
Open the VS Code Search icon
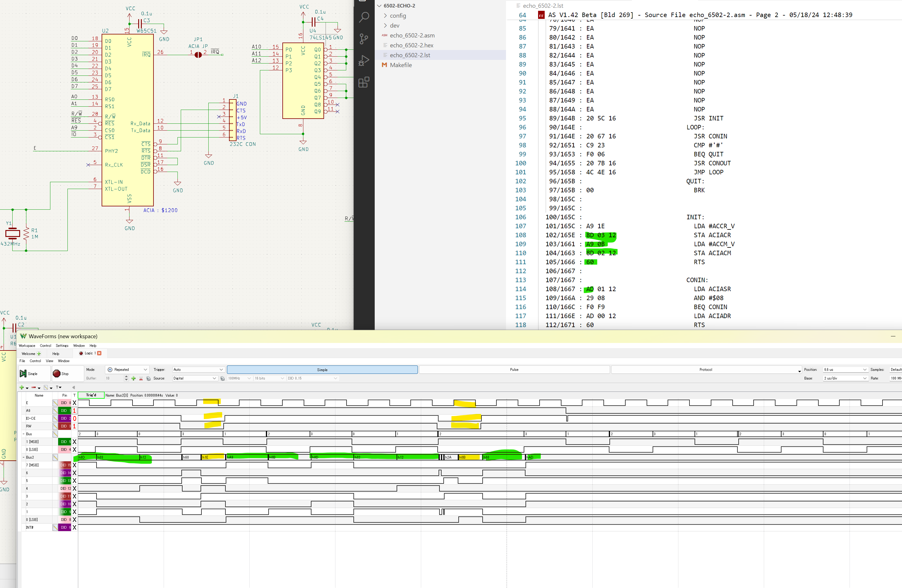click(364, 17)
